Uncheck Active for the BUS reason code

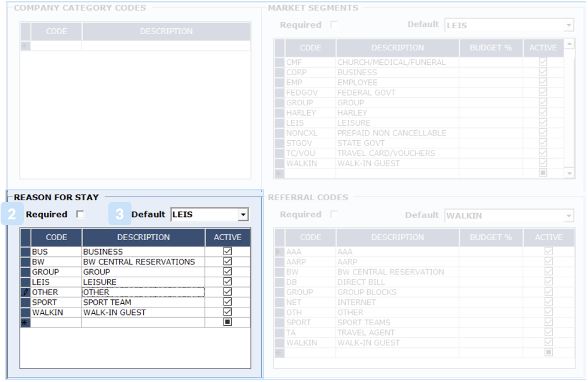tap(227, 252)
